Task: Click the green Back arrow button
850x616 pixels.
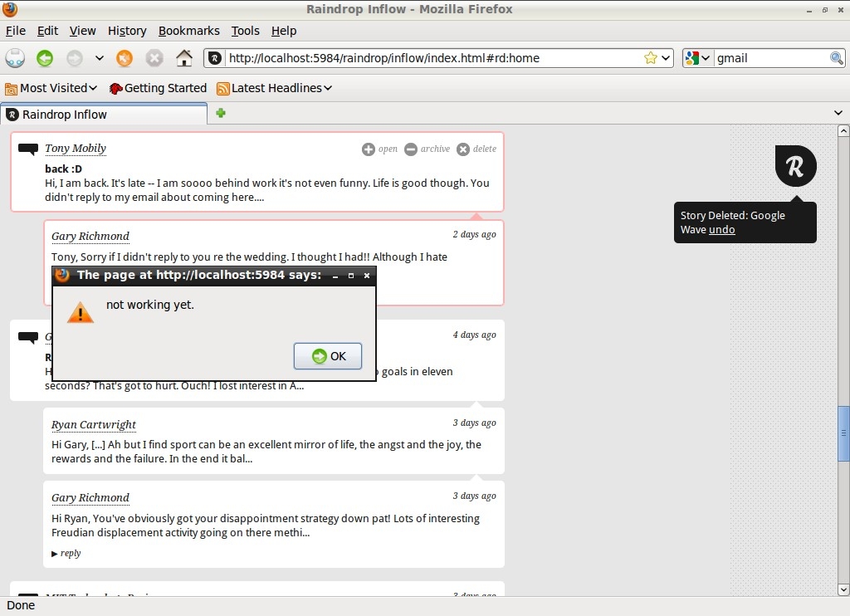Action: pyautogui.click(x=45, y=58)
